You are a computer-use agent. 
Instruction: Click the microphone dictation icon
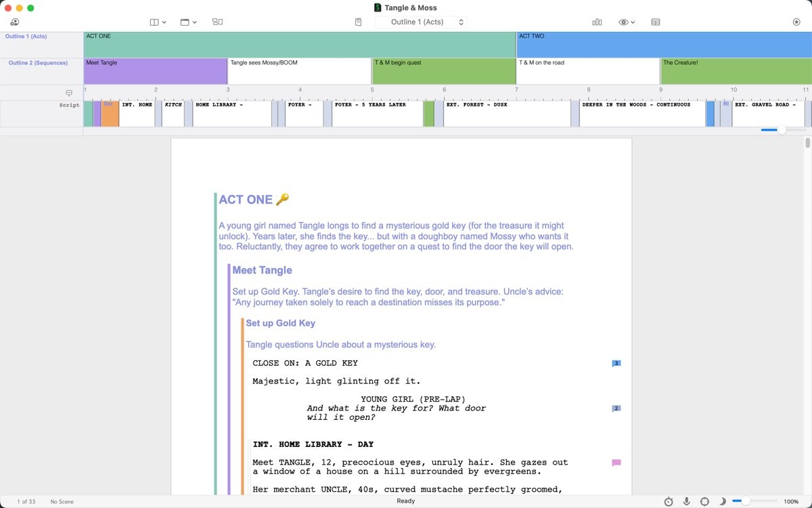tap(687, 501)
